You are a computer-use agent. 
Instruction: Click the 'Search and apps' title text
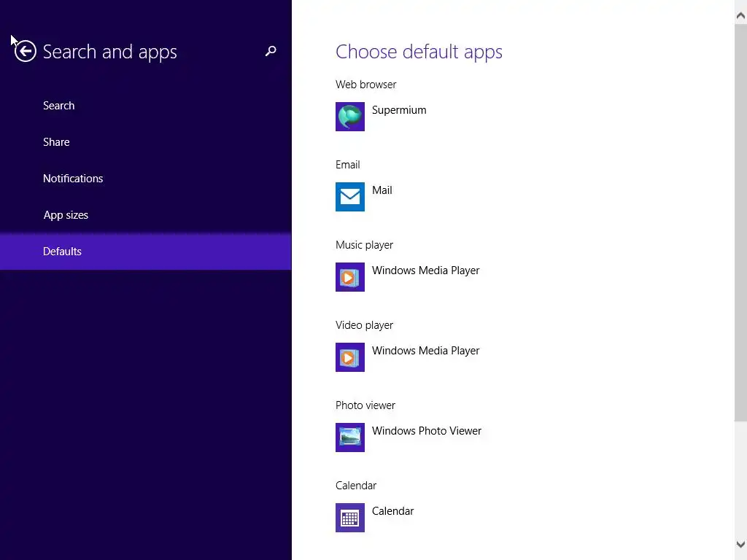pyautogui.click(x=109, y=52)
